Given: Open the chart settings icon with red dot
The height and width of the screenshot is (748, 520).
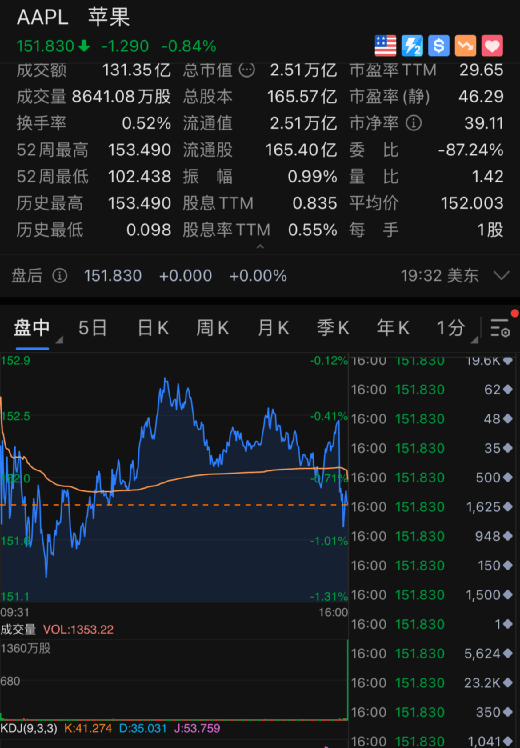Looking at the screenshot, I should [501, 327].
